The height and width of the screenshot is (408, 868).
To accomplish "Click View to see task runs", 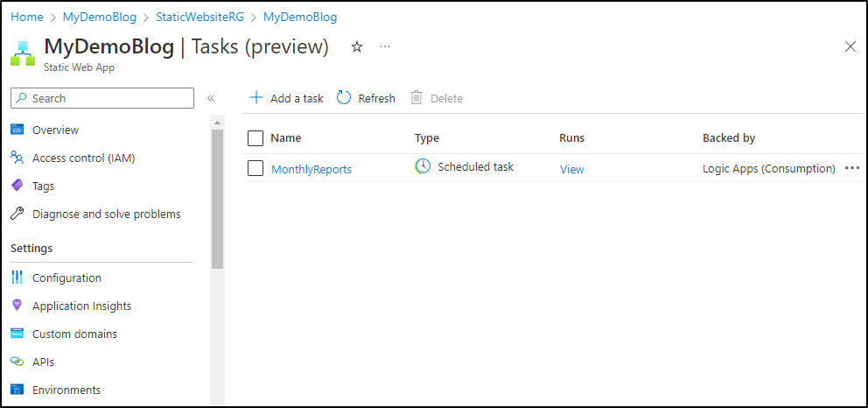I will (572, 169).
